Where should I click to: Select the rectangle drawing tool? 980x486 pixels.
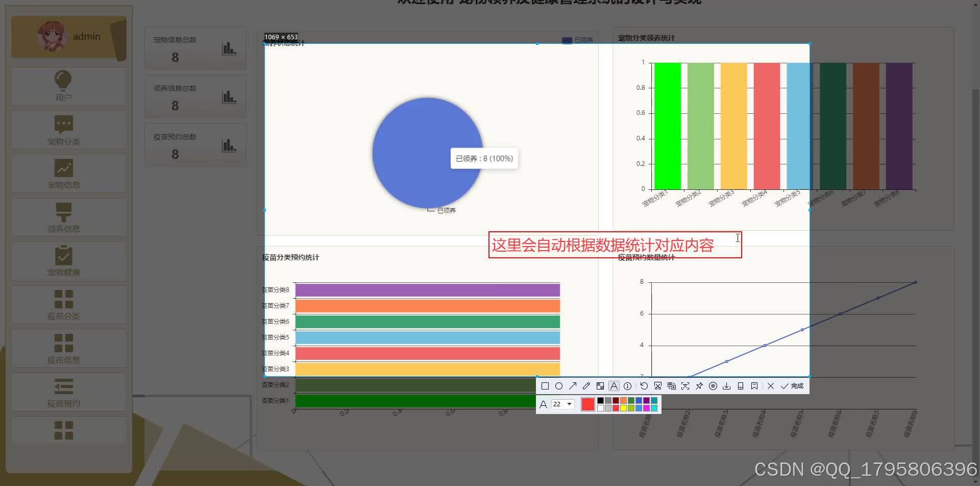[545, 386]
